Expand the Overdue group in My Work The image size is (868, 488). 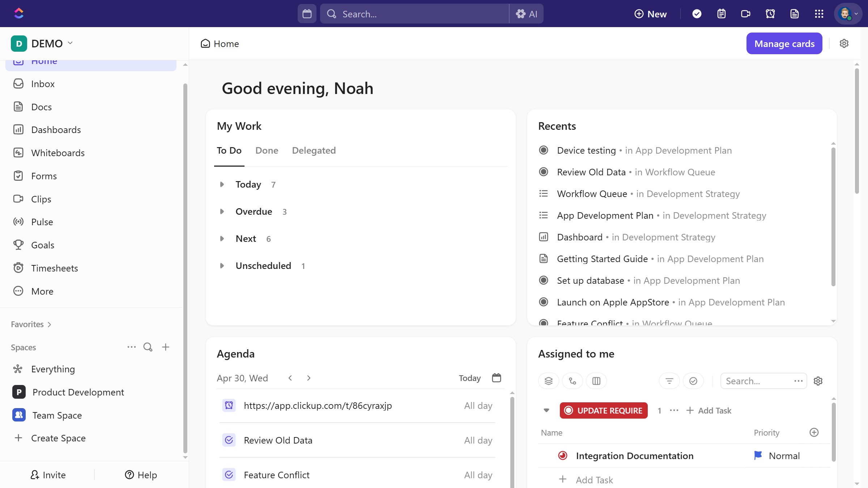pyautogui.click(x=222, y=211)
